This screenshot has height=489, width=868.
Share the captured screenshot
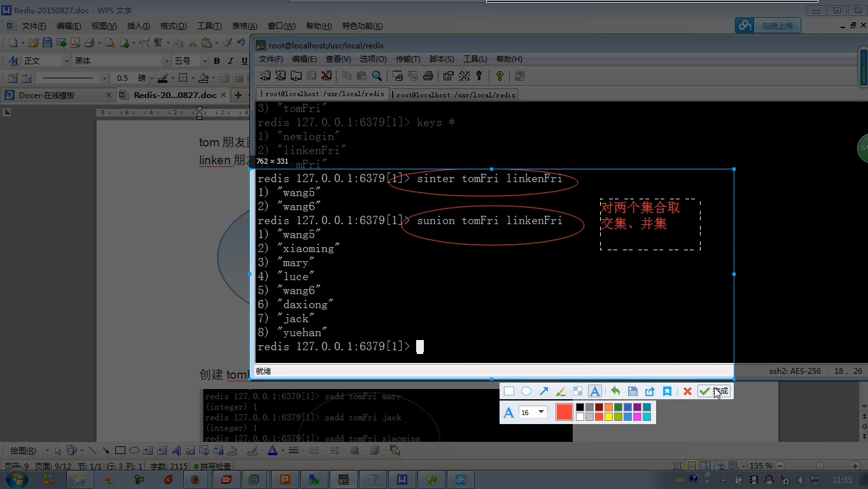point(650,392)
